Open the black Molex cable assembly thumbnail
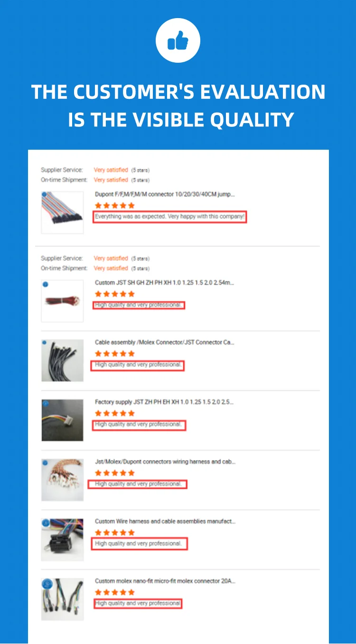Image resolution: width=356 pixels, height=644 pixels. (63, 360)
